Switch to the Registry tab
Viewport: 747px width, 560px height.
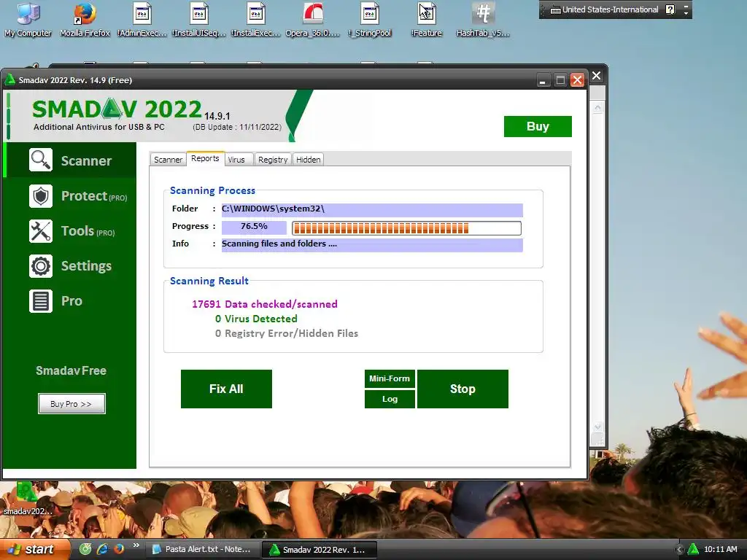click(273, 160)
